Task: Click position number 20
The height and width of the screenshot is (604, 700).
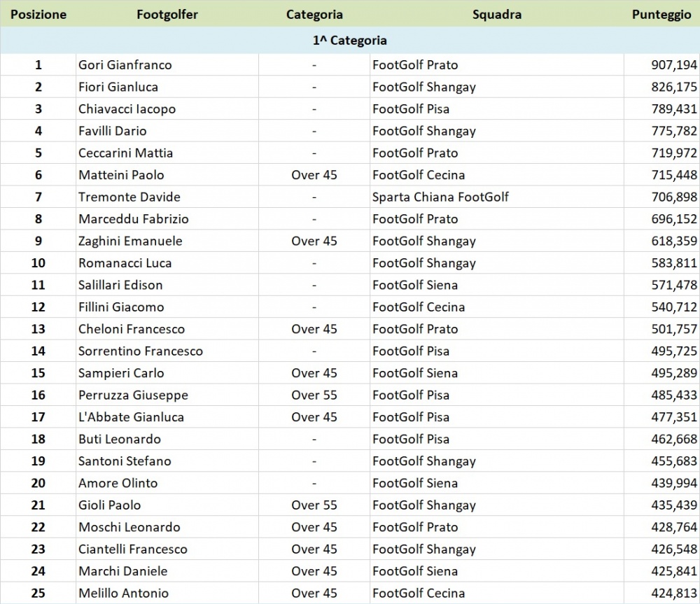Action: point(38,484)
